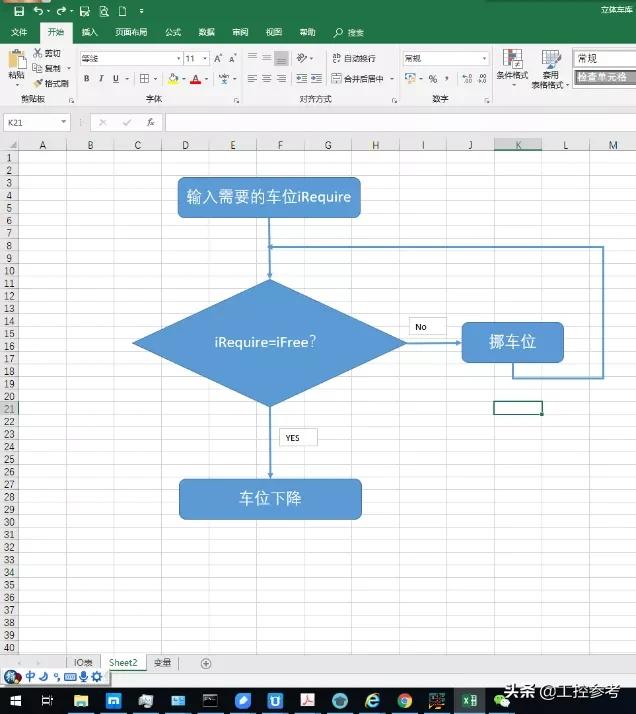
Task: Open the 文件 (File) tab
Action: [x=19, y=32]
